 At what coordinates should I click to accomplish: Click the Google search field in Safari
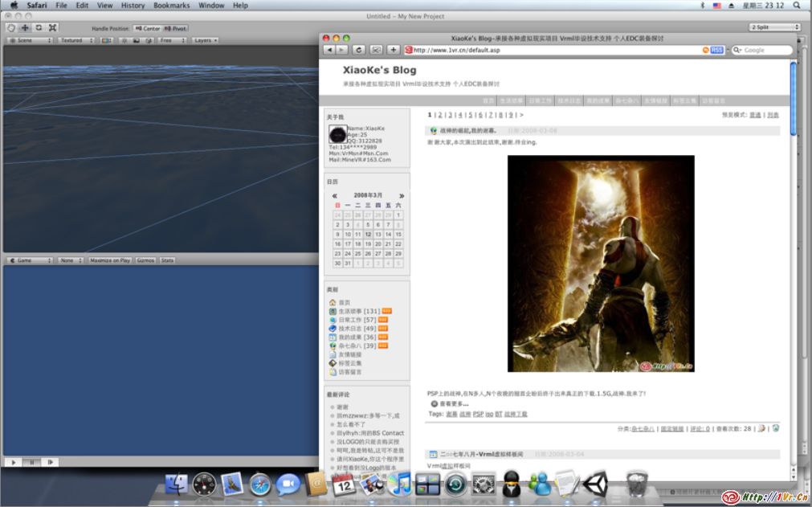(x=765, y=50)
